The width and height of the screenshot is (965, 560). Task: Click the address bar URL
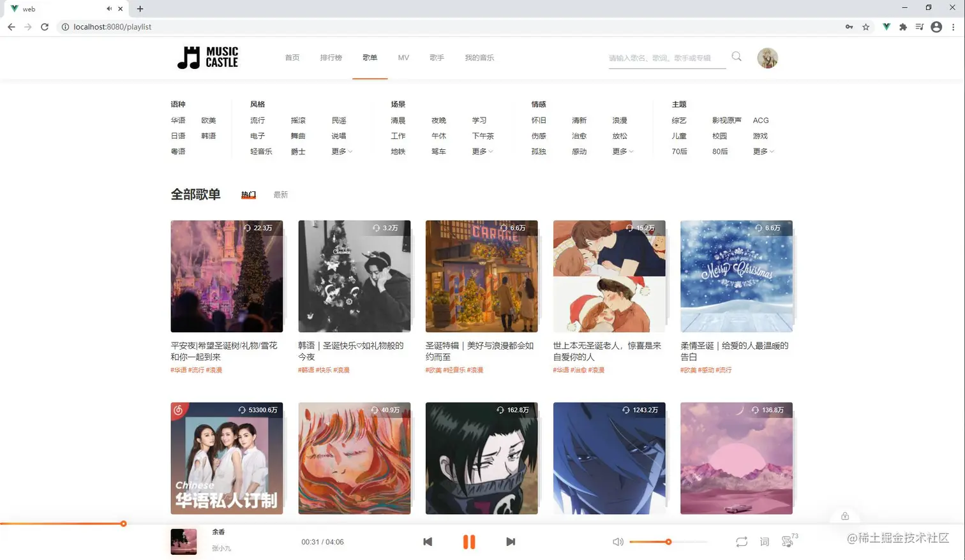click(112, 27)
